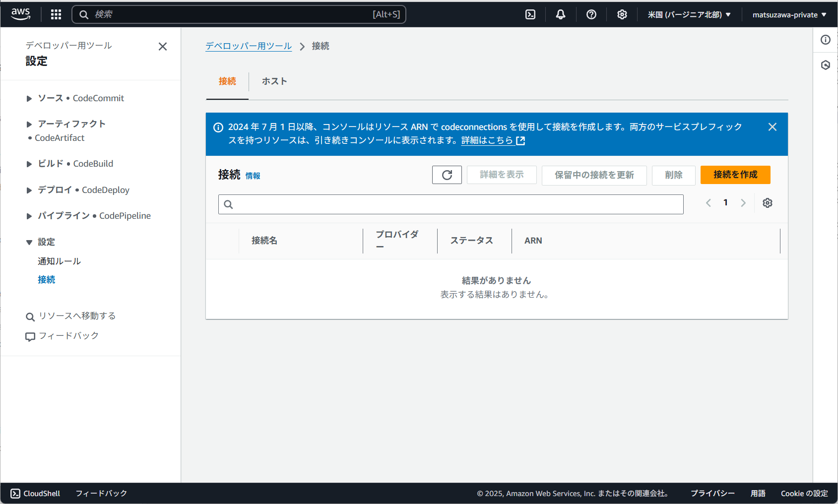Select the 接続 tab
The width and height of the screenshot is (838, 504).
pos(227,81)
